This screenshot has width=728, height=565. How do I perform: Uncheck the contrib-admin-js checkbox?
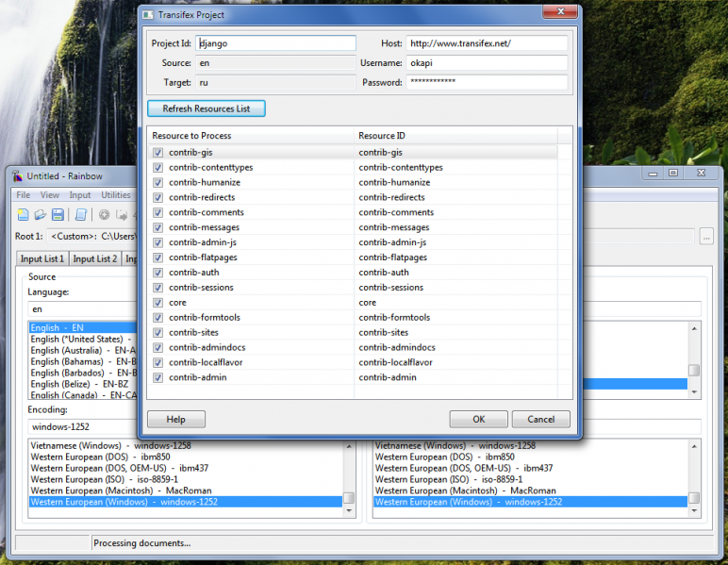click(x=157, y=242)
